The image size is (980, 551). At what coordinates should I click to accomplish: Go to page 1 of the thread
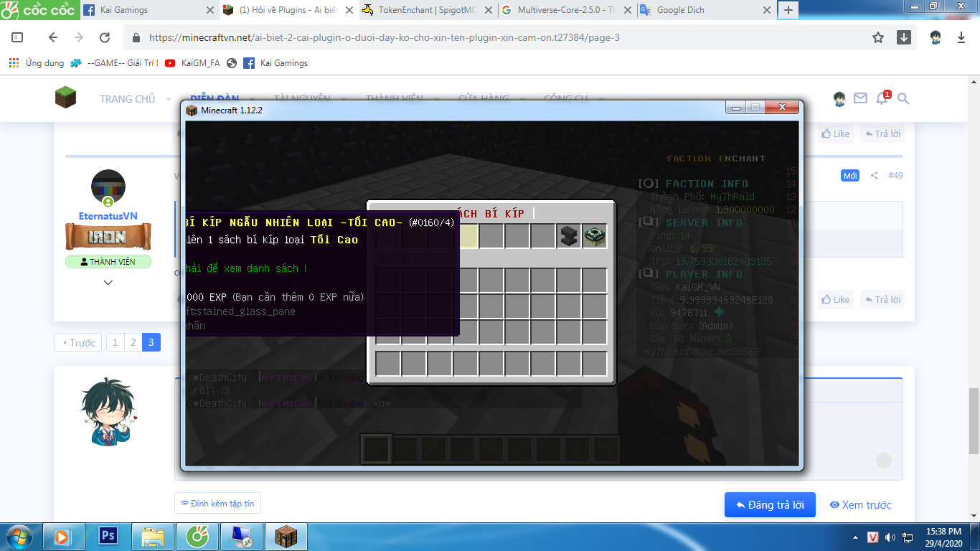coord(115,342)
